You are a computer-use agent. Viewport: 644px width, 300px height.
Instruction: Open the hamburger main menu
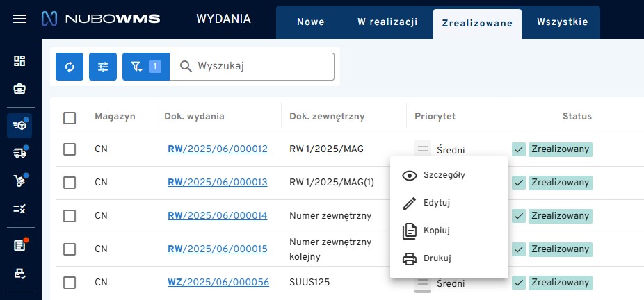[x=19, y=19]
